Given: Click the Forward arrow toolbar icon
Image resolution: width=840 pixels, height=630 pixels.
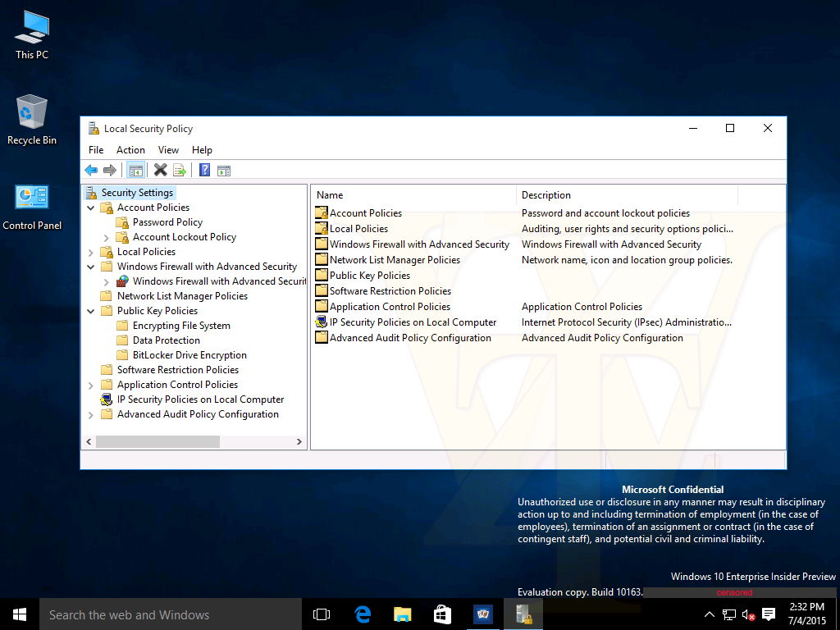Looking at the screenshot, I should (x=110, y=171).
